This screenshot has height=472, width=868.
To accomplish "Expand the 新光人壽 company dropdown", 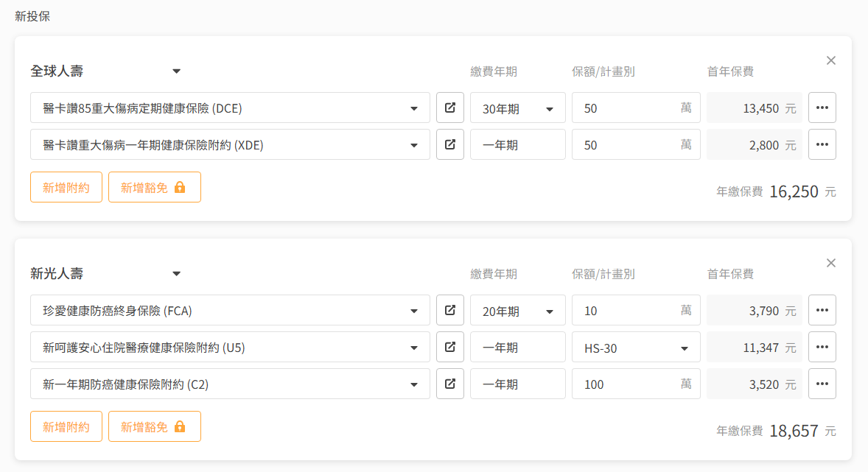I will (176, 274).
